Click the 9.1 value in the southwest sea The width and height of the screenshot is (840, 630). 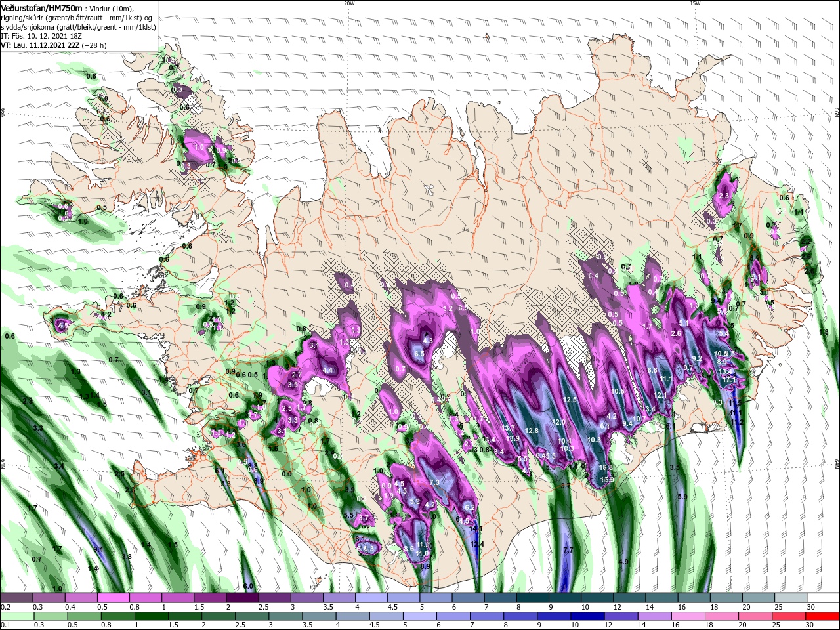coord(98,549)
